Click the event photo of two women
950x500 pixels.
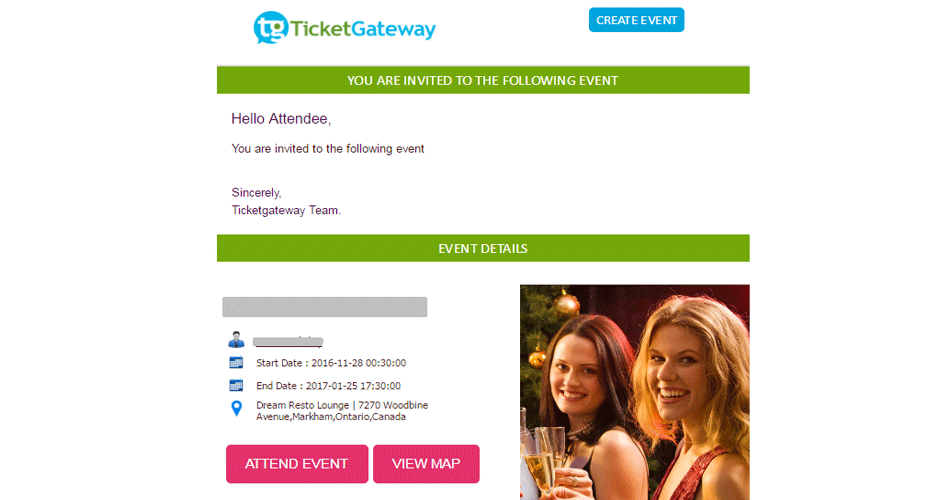click(x=634, y=392)
